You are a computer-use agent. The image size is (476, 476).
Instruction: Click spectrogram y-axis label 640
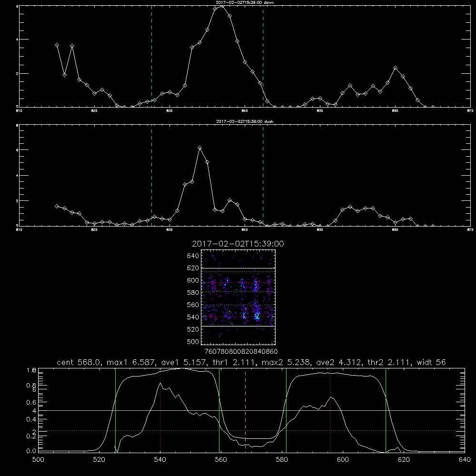193,256
